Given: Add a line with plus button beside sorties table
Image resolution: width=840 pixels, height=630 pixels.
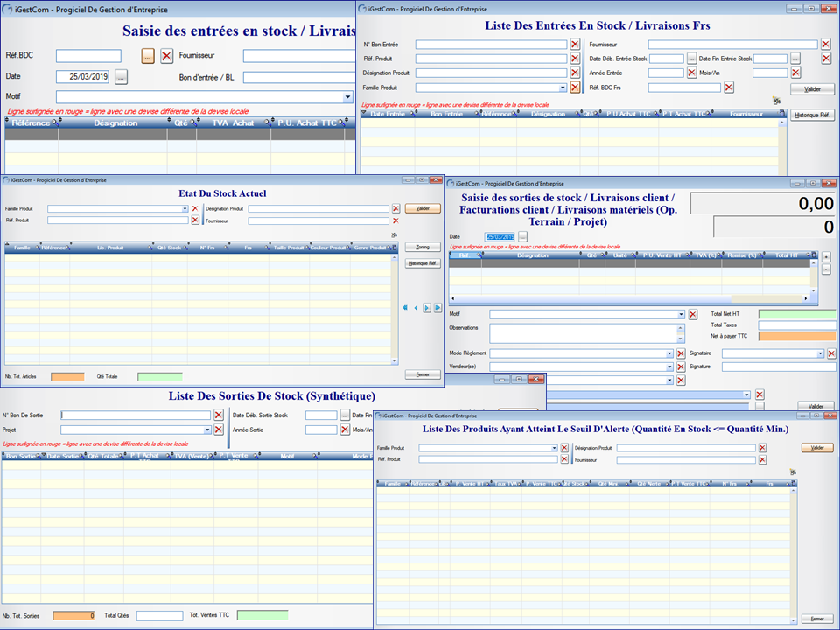Looking at the screenshot, I should point(826,257).
